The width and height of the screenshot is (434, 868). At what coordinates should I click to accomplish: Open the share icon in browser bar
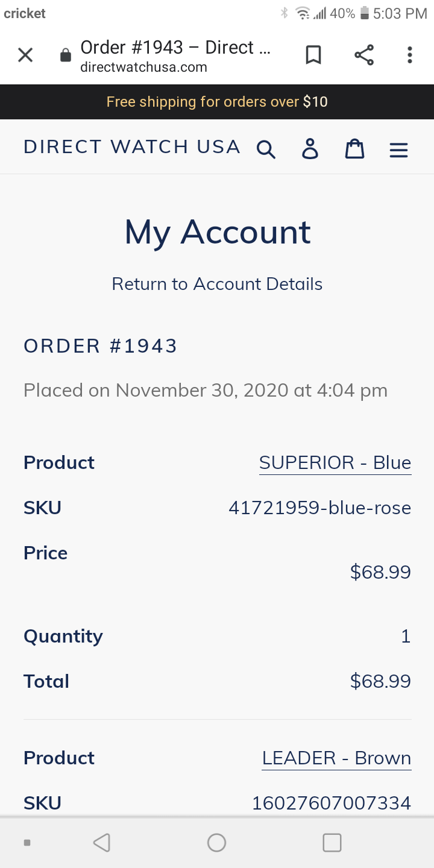pyautogui.click(x=364, y=55)
